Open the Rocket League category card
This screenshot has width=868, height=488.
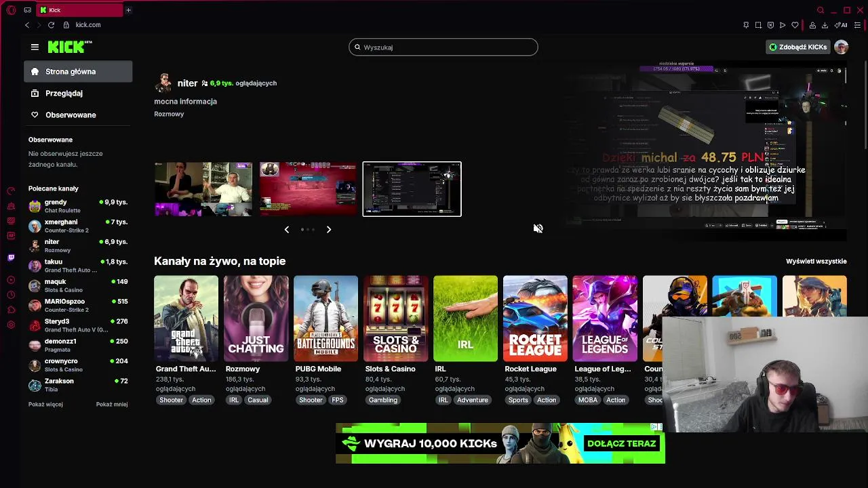click(535, 319)
